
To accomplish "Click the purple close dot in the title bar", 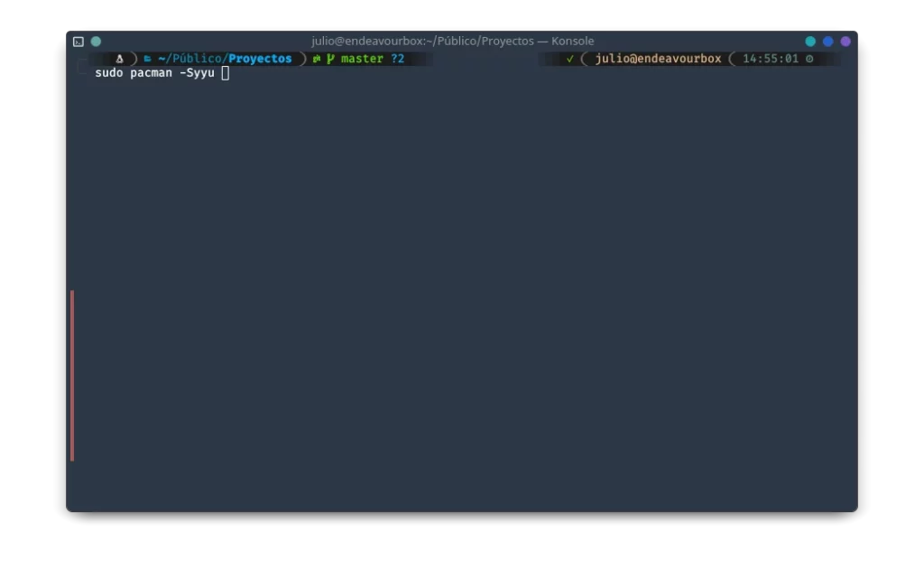I will pyautogui.click(x=845, y=42).
